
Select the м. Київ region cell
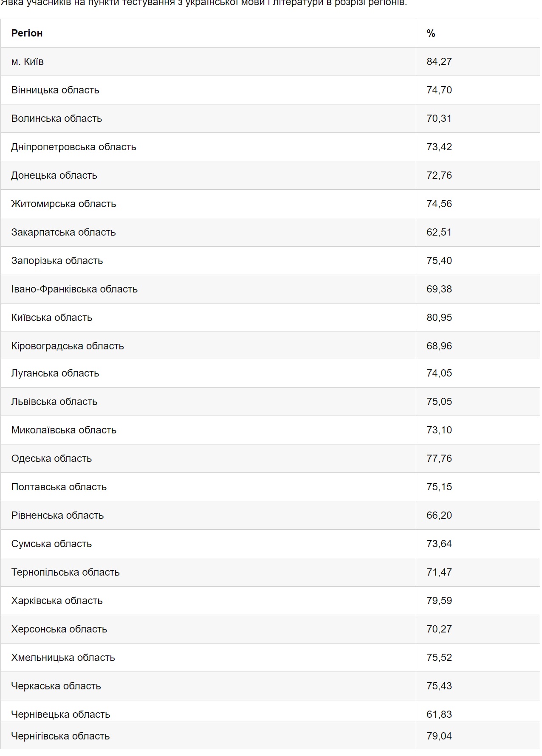coord(28,62)
